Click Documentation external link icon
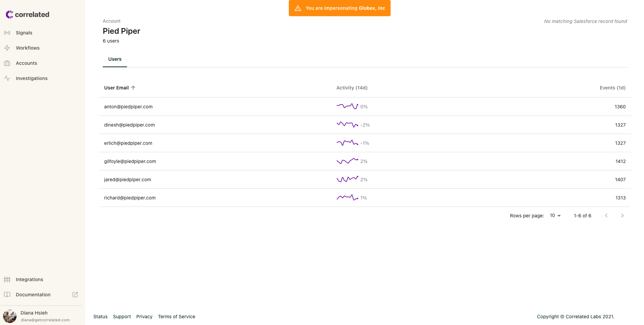 click(75, 295)
